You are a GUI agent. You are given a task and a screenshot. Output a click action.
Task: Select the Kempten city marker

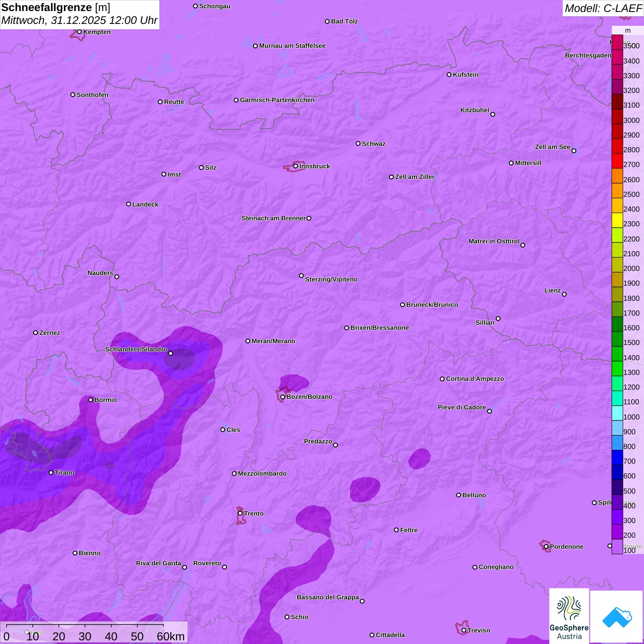pos(79,32)
